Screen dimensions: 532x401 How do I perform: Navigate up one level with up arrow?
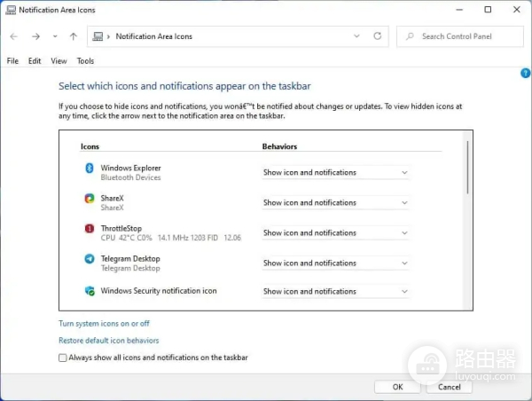click(73, 36)
